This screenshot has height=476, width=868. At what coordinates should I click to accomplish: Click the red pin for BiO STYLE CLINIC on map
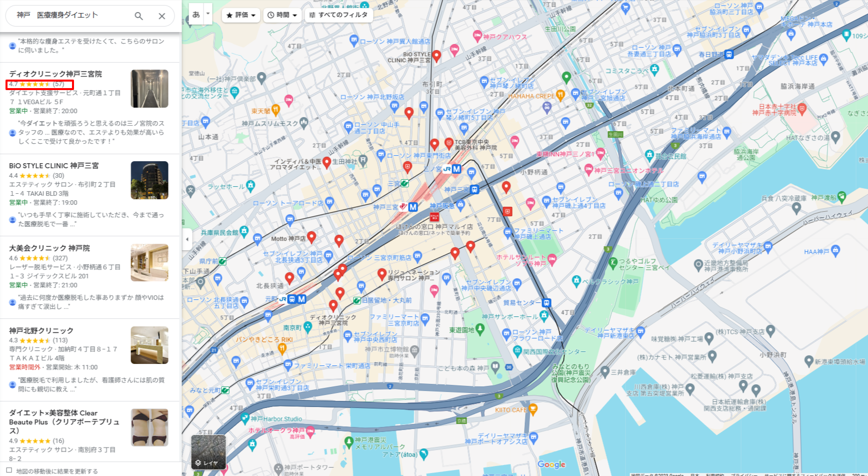[x=436, y=56]
